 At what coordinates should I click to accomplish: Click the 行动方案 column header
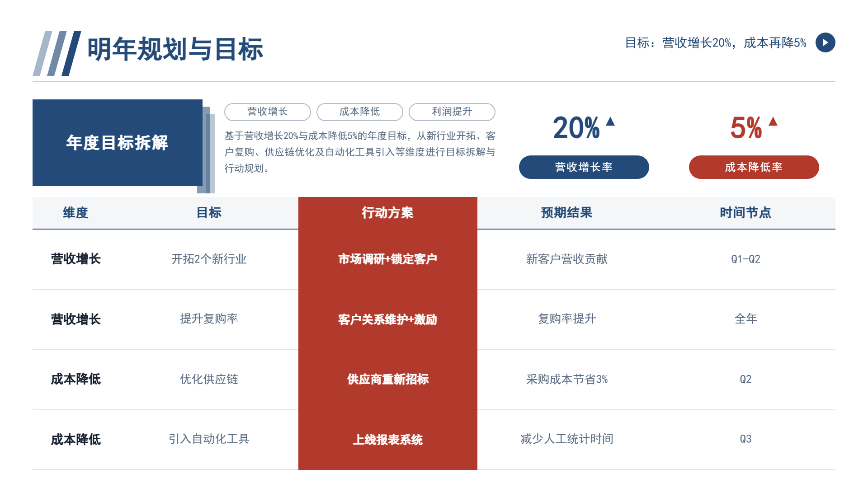tap(388, 213)
